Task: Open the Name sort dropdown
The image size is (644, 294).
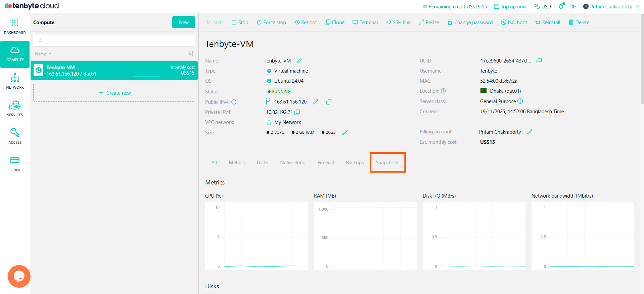Action: pos(43,54)
